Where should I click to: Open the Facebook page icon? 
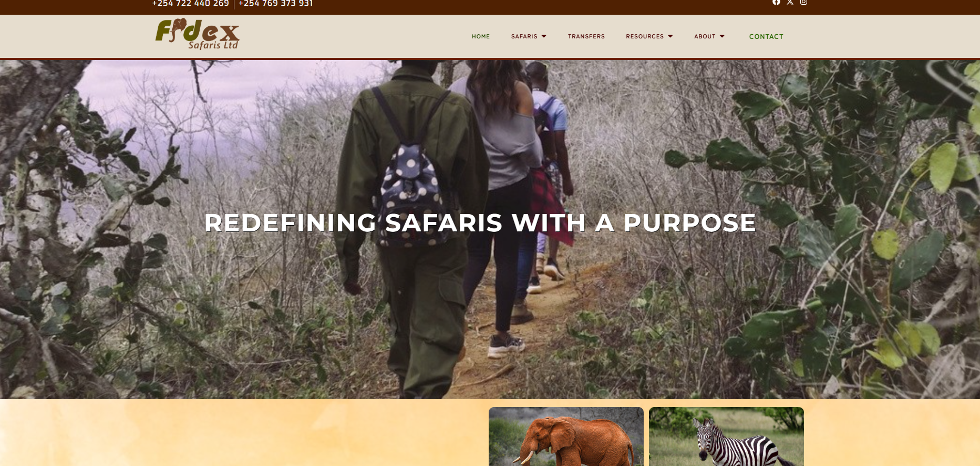[776, 3]
